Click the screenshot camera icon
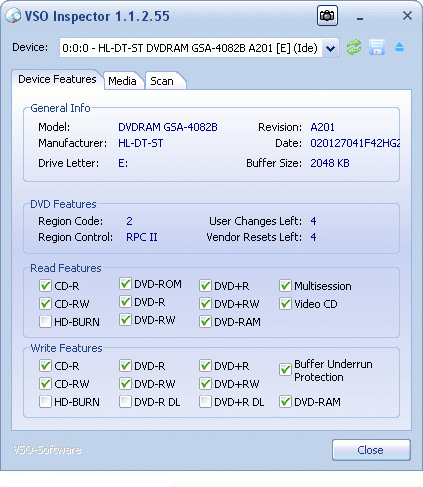423x487 pixels. (327, 16)
